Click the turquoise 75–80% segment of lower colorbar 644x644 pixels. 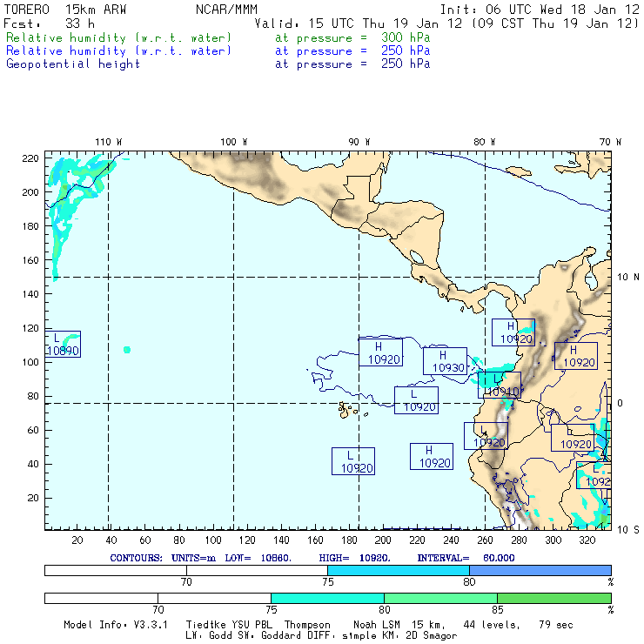click(x=327, y=598)
